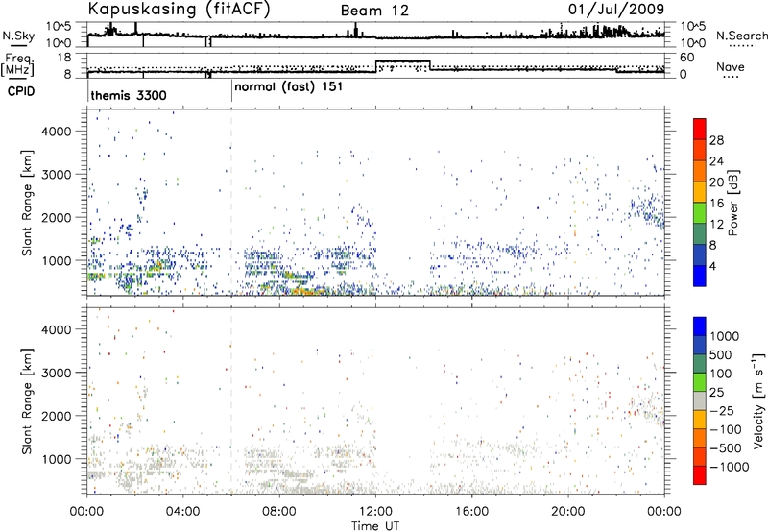The width and height of the screenshot is (768, 532).
Task: Click the date 01/Jul/2009
Action: coord(616,9)
